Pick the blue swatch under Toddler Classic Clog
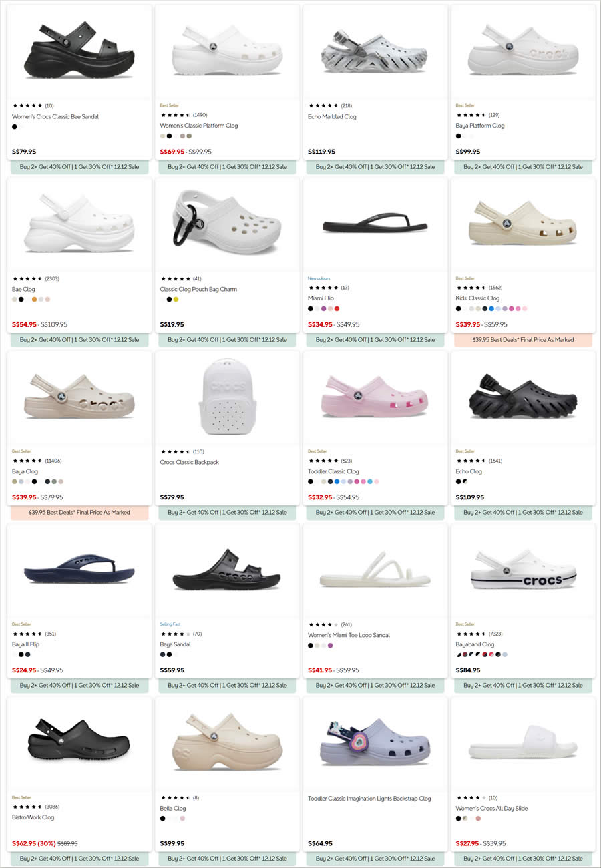The width and height of the screenshot is (601, 868). (337, 481)
